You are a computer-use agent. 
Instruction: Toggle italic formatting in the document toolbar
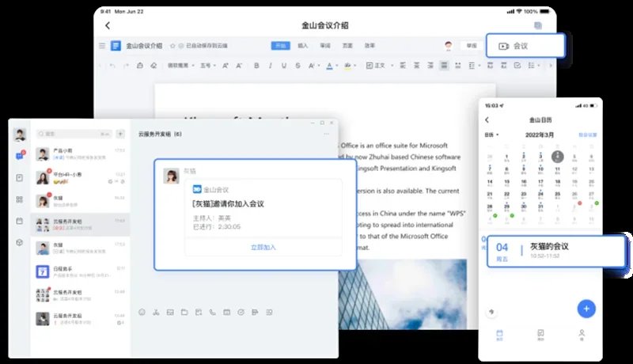tap(270, 66)
